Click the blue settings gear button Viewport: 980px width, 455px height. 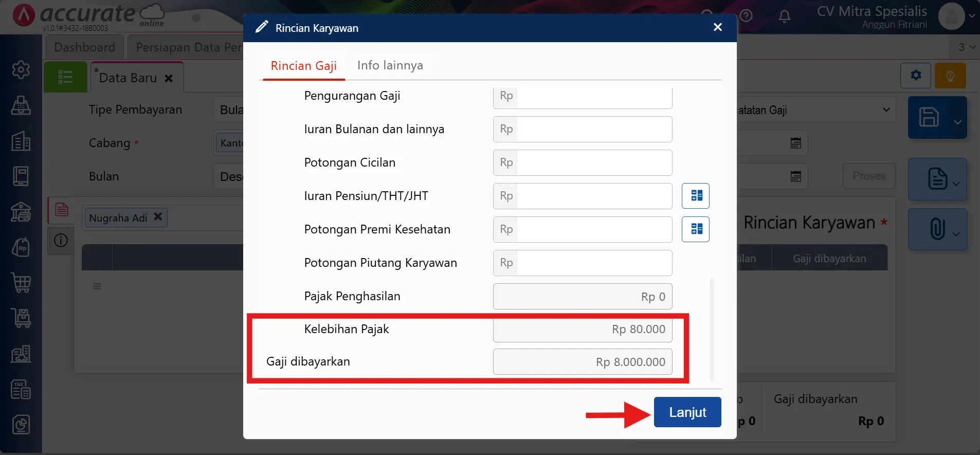(x=916, y=76)
